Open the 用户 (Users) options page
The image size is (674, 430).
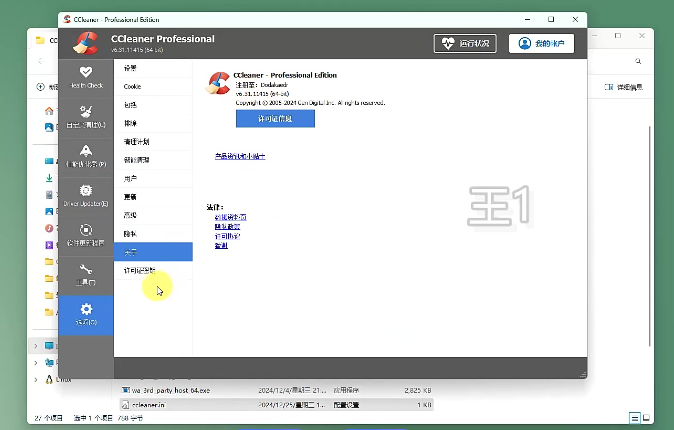click(x=153, y=178)
